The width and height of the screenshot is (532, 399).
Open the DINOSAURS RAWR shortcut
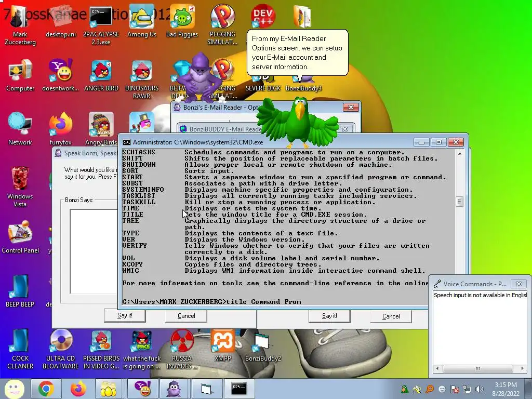click(x=141, y=79)
